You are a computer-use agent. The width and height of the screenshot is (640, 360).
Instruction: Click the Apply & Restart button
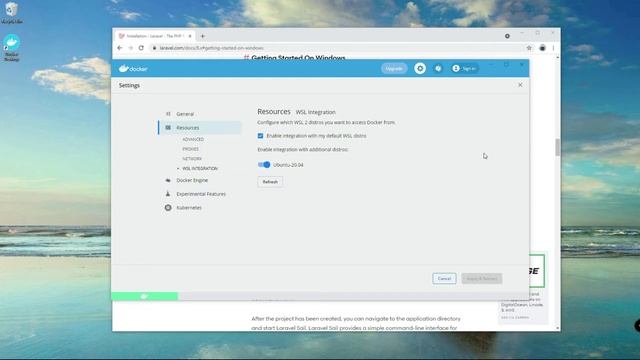[482, 278]
